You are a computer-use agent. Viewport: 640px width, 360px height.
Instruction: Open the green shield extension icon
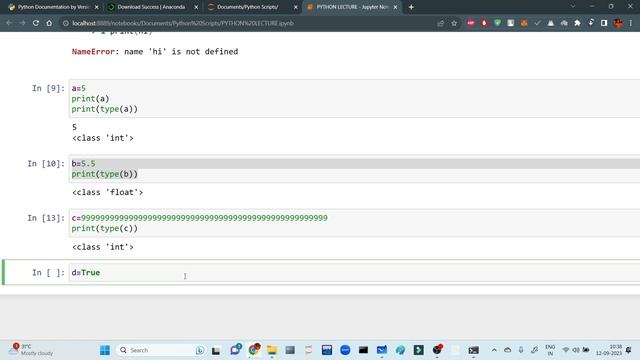497,23
